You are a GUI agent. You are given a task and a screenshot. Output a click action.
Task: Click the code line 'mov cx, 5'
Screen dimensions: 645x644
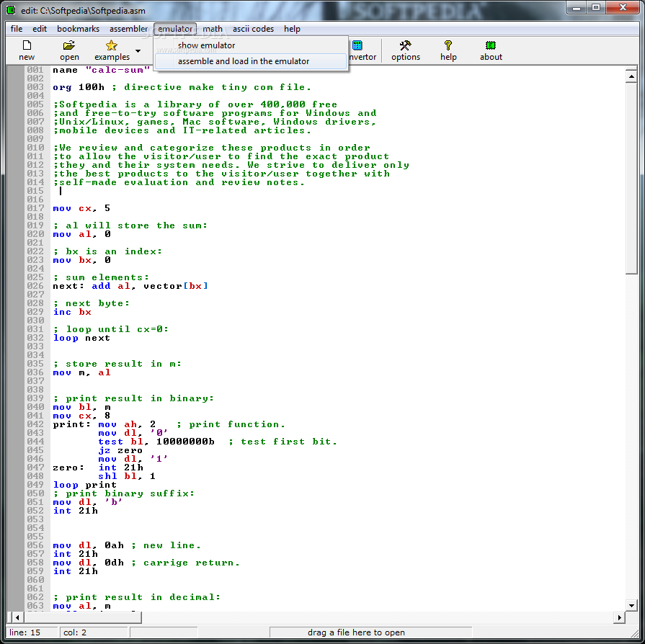[81, 208]
